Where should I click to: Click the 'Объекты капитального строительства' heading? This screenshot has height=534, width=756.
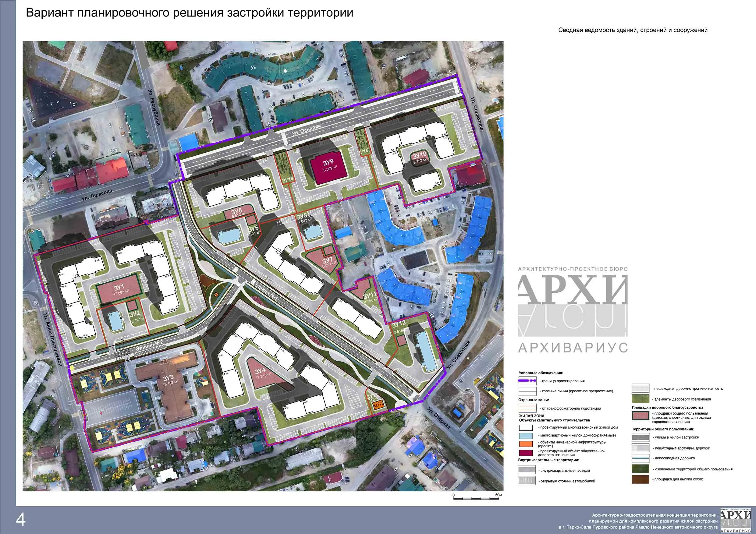pyautogui.click(x=555, y=420)
